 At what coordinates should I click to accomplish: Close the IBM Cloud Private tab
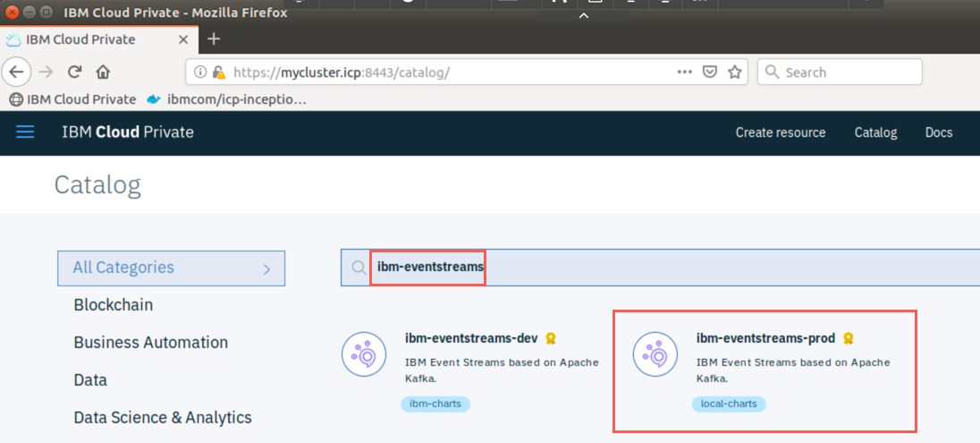pos(183,39)
